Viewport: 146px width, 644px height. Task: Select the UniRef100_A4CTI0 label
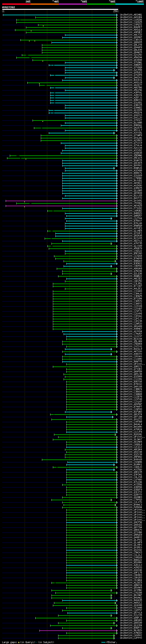click(x=131, y=35)
